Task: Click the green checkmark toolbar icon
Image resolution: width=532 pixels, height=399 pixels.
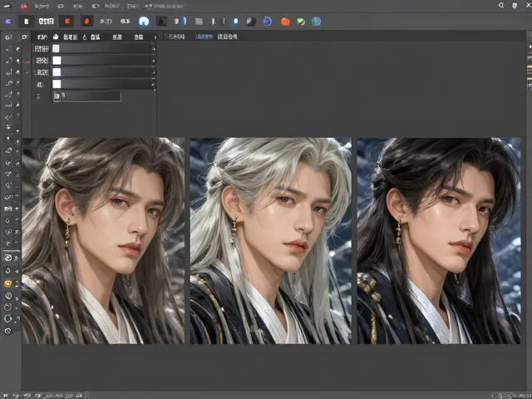Action: 301,22
